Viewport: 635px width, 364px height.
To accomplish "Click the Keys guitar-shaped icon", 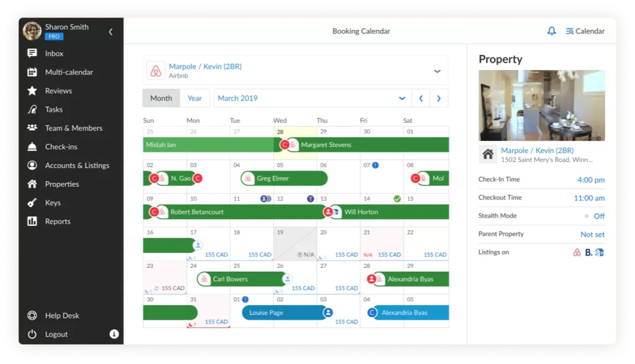I will point(32,203).
